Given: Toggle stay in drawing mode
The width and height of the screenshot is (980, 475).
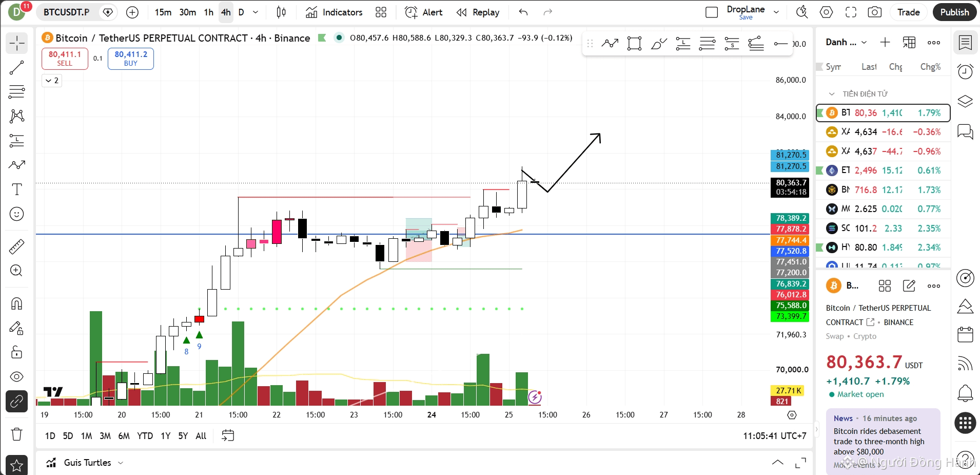Looking at the screenshot, I should [17, 328].
